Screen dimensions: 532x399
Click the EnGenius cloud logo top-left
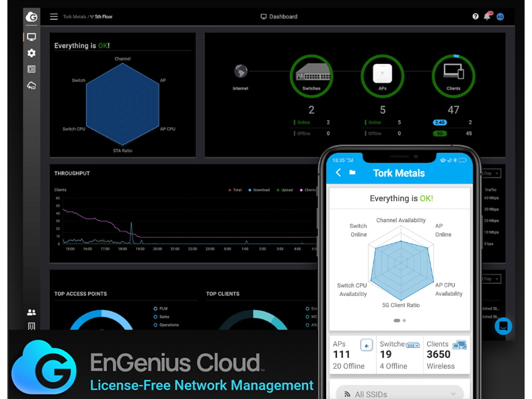(32, 16)
